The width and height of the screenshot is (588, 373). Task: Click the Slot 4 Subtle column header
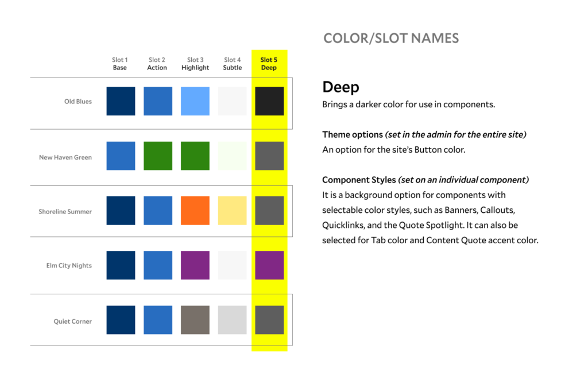pyautogui.click(x=232, y=64)
